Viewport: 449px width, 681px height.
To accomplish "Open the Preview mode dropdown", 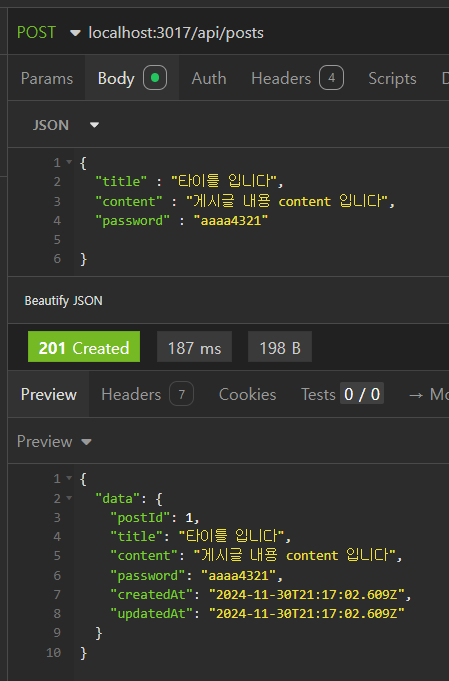I will pyautogui.click(x=54, y=442).
